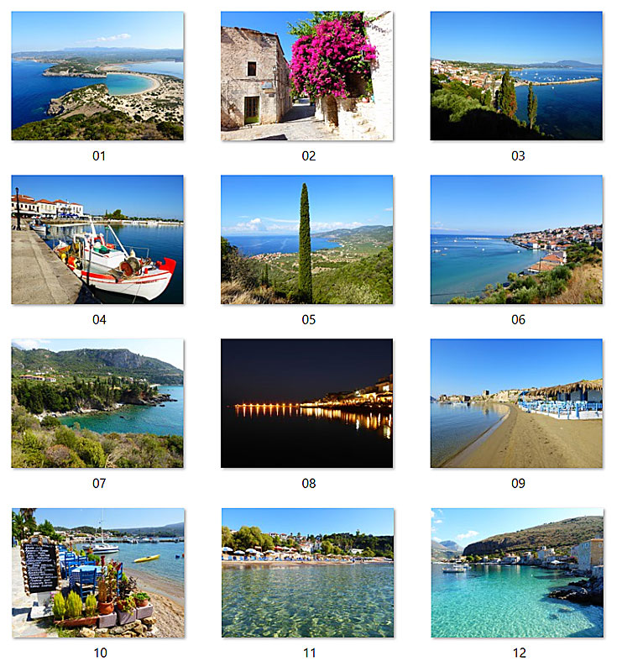Open the turquoise bay hillside photo 12
This screenshot has height=672, width=617.
tap(517, 573)
